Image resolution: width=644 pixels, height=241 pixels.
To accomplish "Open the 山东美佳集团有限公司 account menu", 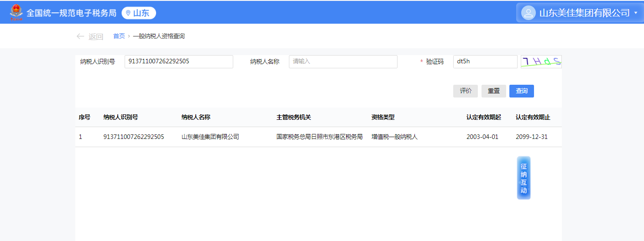I will 584,13.
